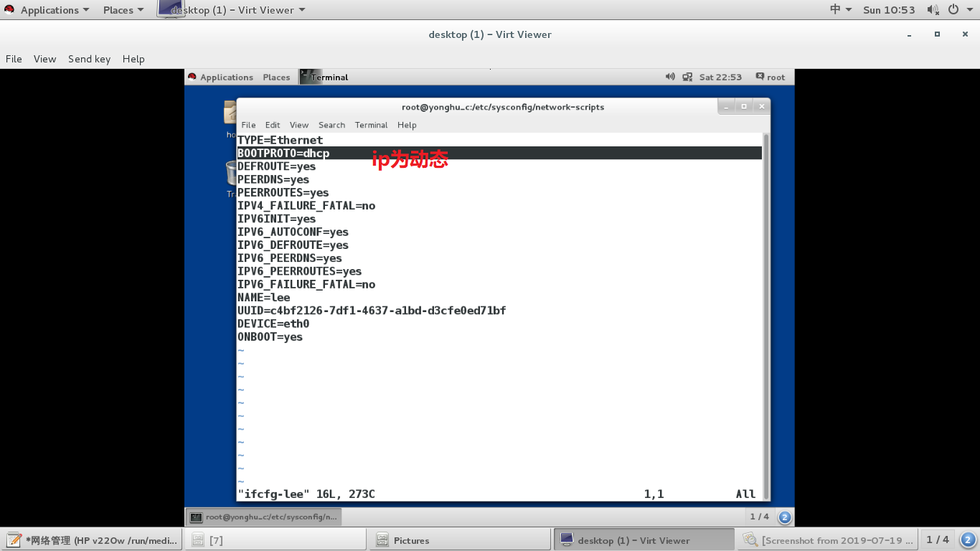Click the IPV6_DEFROUTE=yes line
The image size is (980, 551).
[293, 245]
